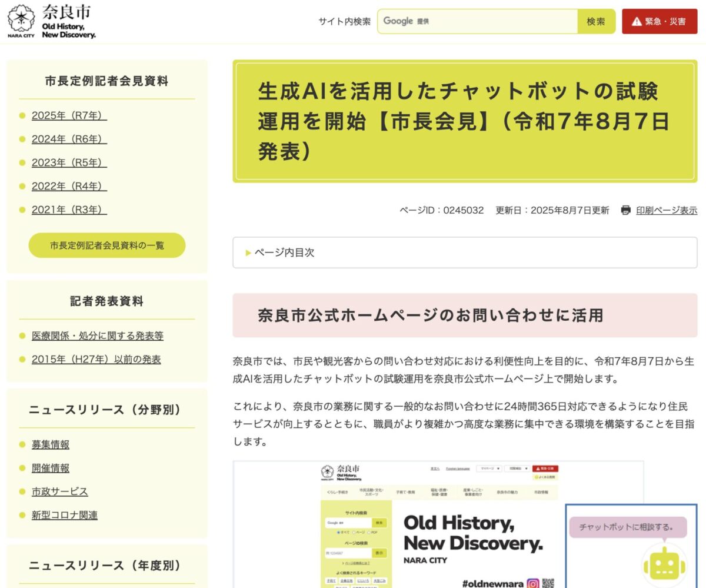Screen dimensions: 706x588
Task: Open the 印刷ページ表示 print view link
Action: (667, 210)
